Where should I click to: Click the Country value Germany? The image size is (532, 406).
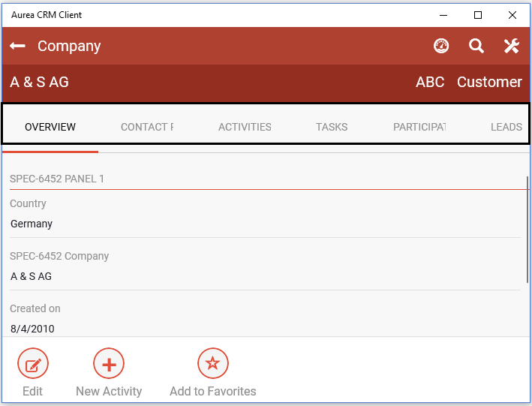32,224
